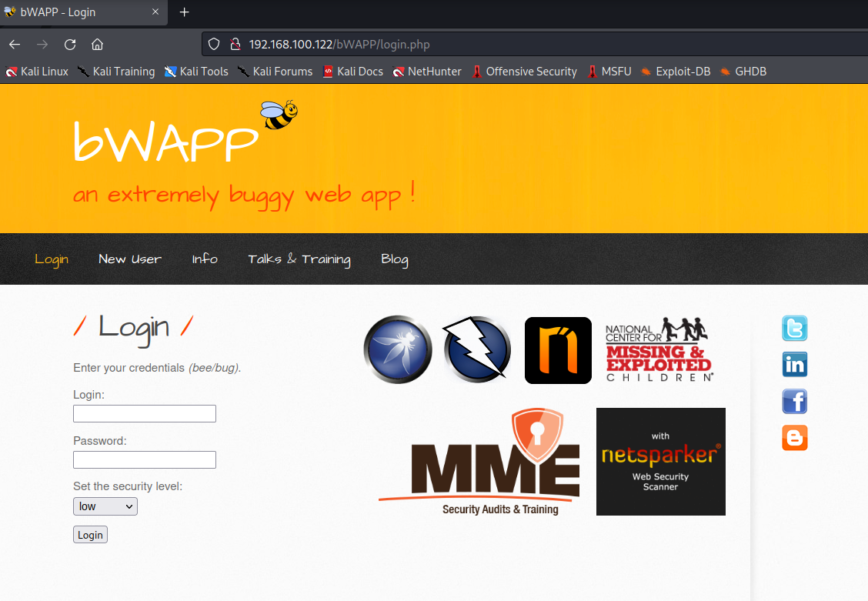Open the Talks & Training menu
Image resolution: width=868 pixels, height=601 pixels.
click(299, 259)
